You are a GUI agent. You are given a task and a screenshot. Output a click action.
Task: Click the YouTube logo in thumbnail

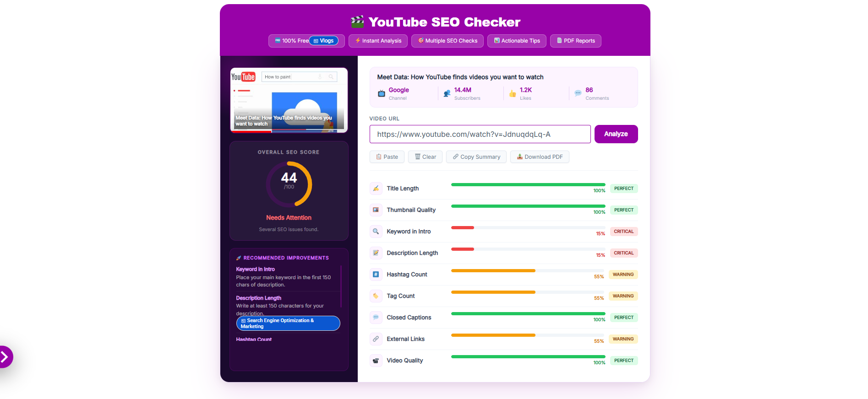coord(243,77)
